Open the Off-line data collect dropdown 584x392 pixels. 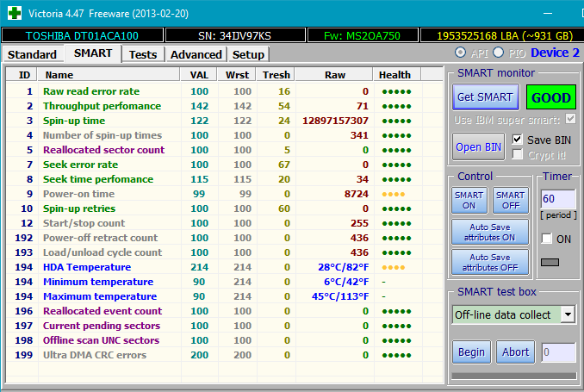coord(568,314)
